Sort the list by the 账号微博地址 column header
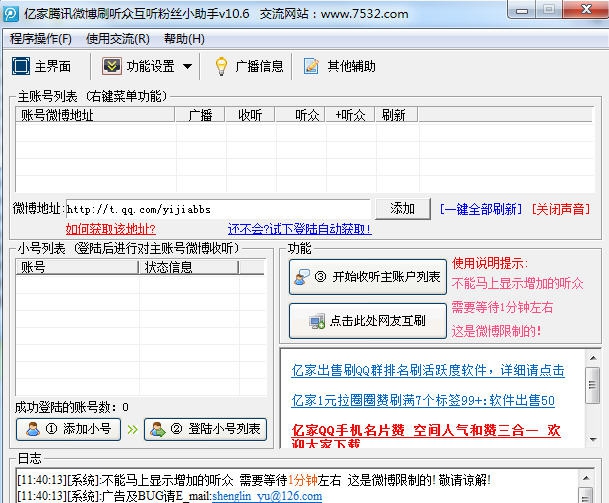The image size is (609, 503). (x=58, y=115)
